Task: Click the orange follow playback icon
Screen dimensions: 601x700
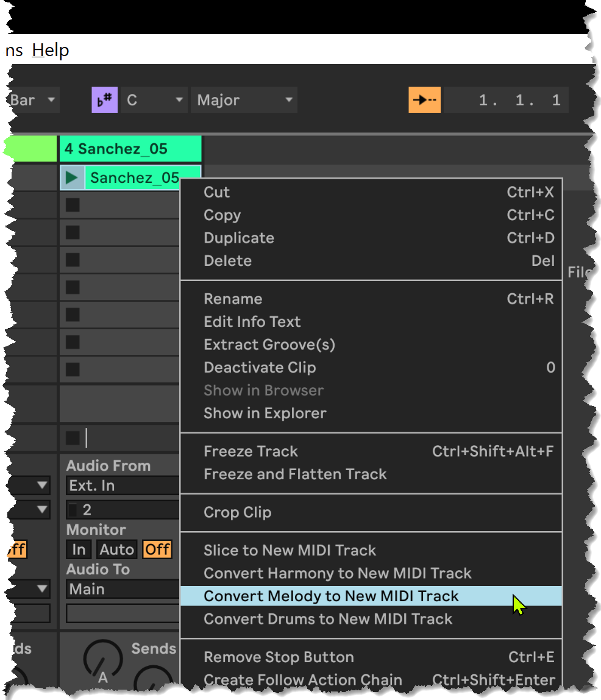Action: point(424,100)
